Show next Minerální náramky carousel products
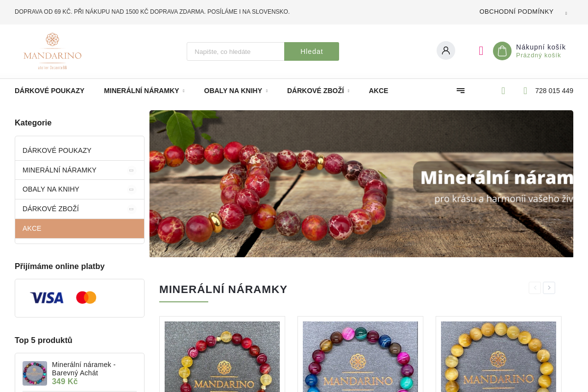This screenshot has width=588, height=392. click(549, 288)
